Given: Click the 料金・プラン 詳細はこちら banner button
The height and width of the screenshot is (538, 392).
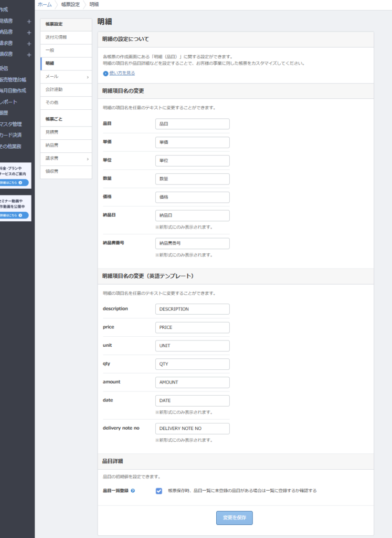Looking at the screenshot, I should (14, 182).
